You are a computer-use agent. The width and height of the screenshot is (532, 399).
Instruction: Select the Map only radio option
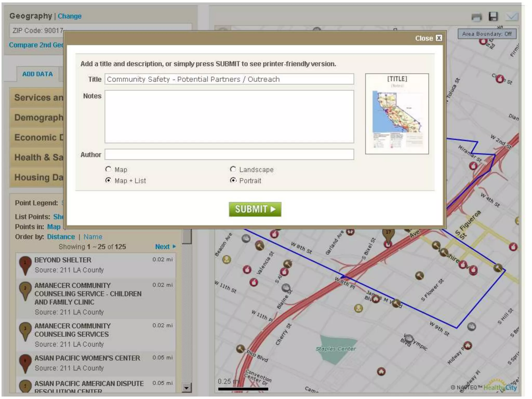coord(108,169)
